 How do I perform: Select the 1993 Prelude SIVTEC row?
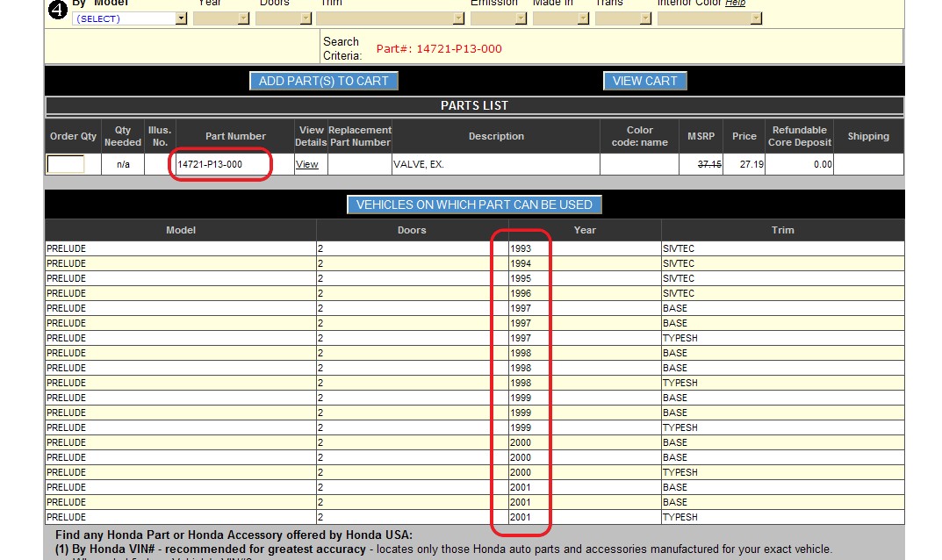475,248
